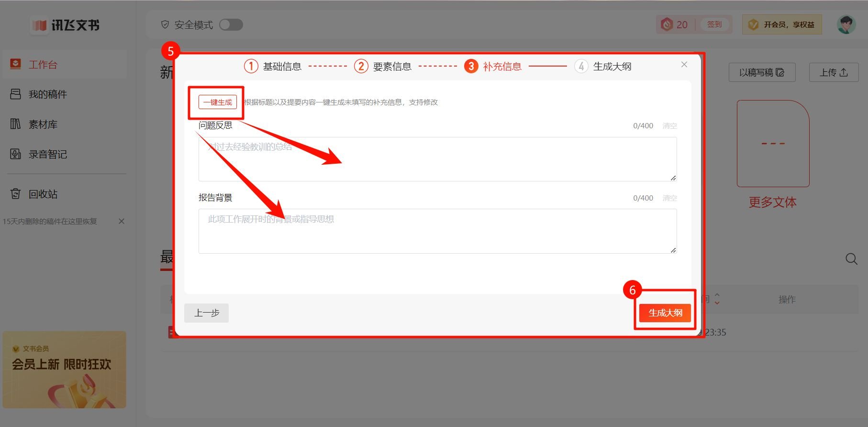868x427 pixels.
Task: Open the user avatar profile
Action: pyautogui.click(x=846, y=24)
